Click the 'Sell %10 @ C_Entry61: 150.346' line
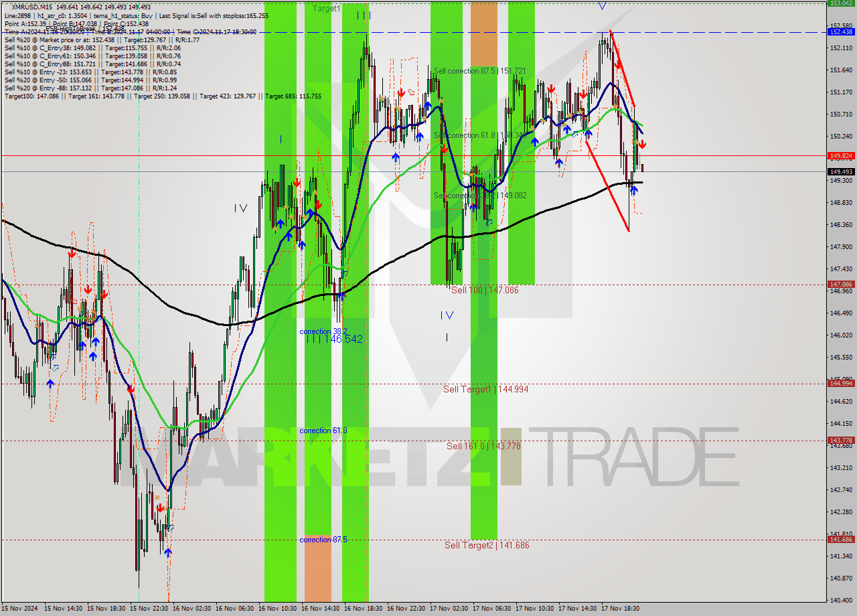 point(92,56)
